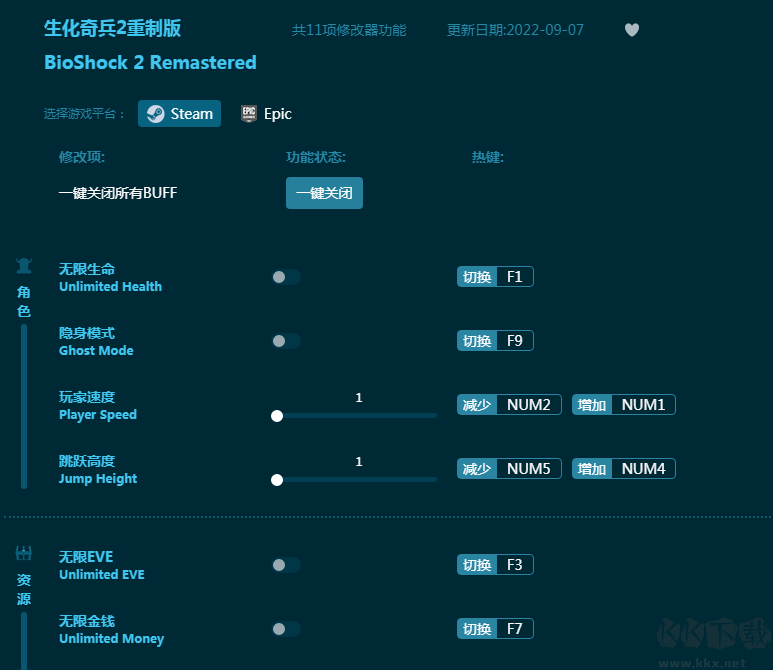Click the Steam logo icon
This screenshot has height=670, width=773.
click(156, 114)
